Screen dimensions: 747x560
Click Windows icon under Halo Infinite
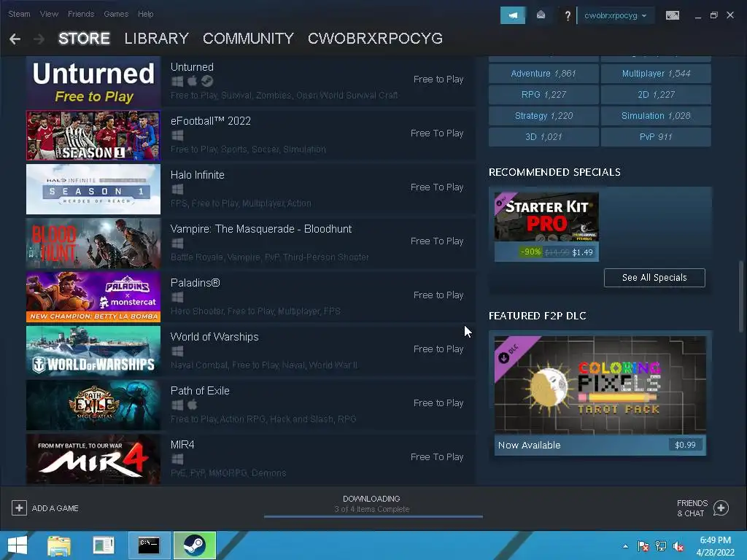tap(177, 189)
